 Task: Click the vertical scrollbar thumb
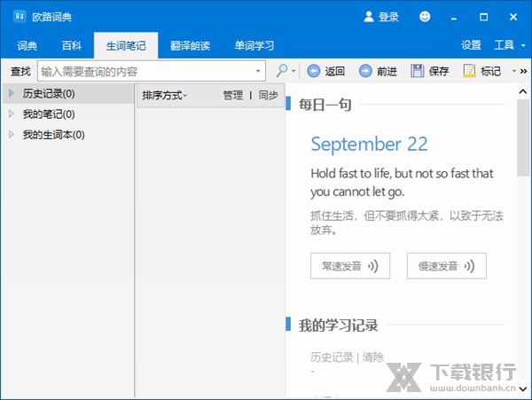point(523,137)
